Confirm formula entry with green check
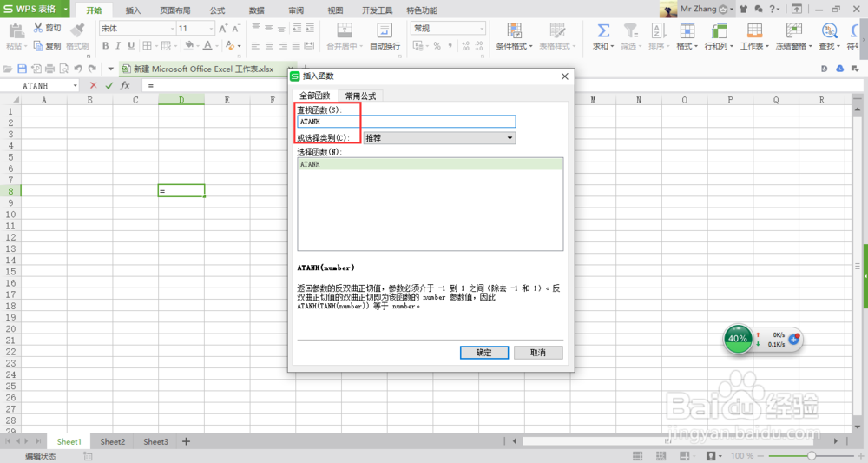 pos(108,85)
